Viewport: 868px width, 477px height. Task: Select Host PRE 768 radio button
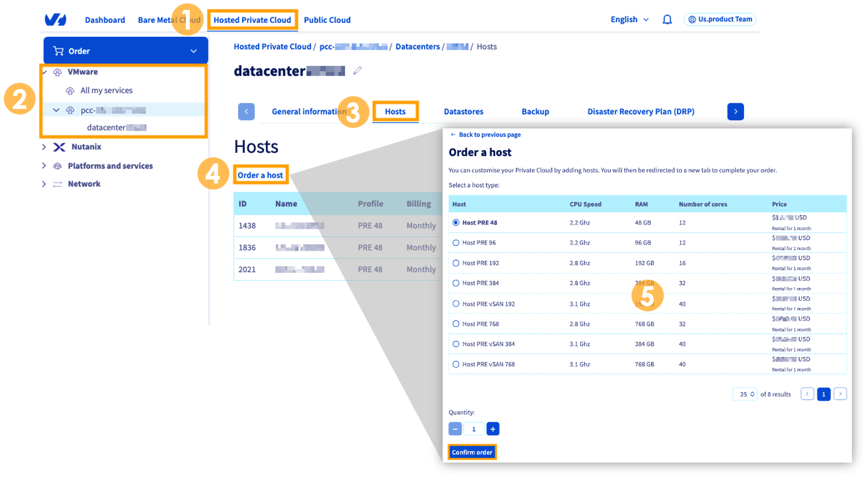(456, 324)
